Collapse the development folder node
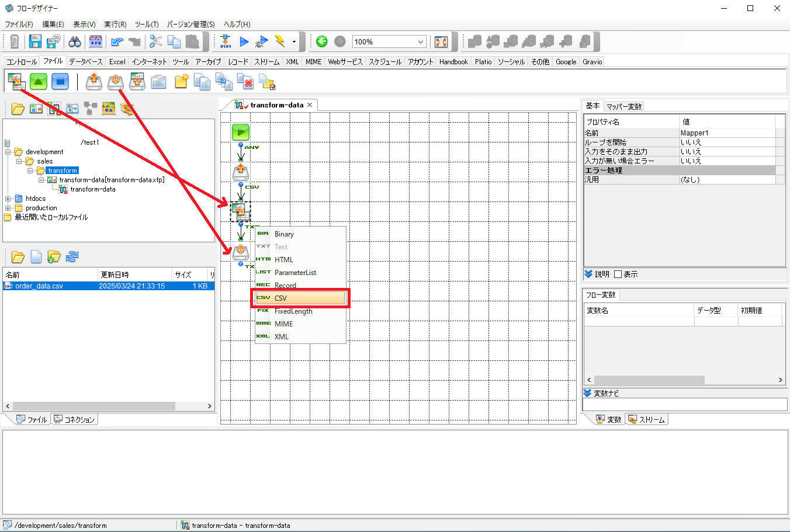790x532 pixels. tap(8, 152)
